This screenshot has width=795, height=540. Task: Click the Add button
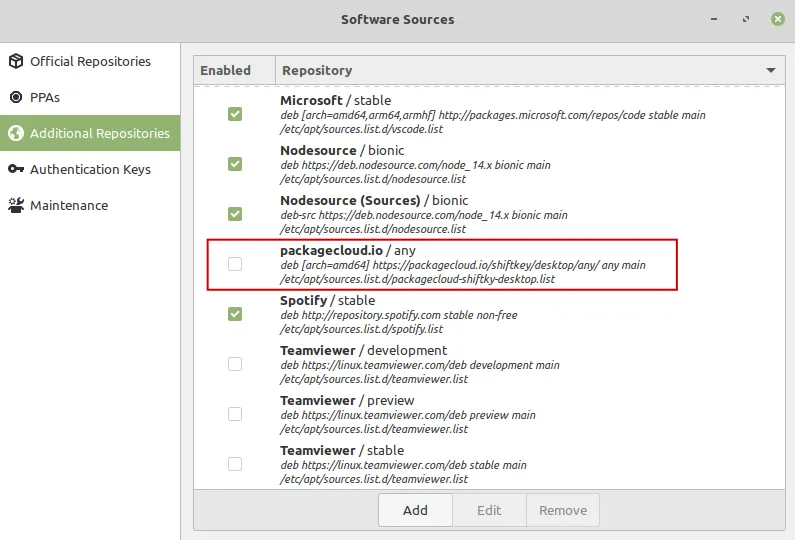[x=415, y=510]
